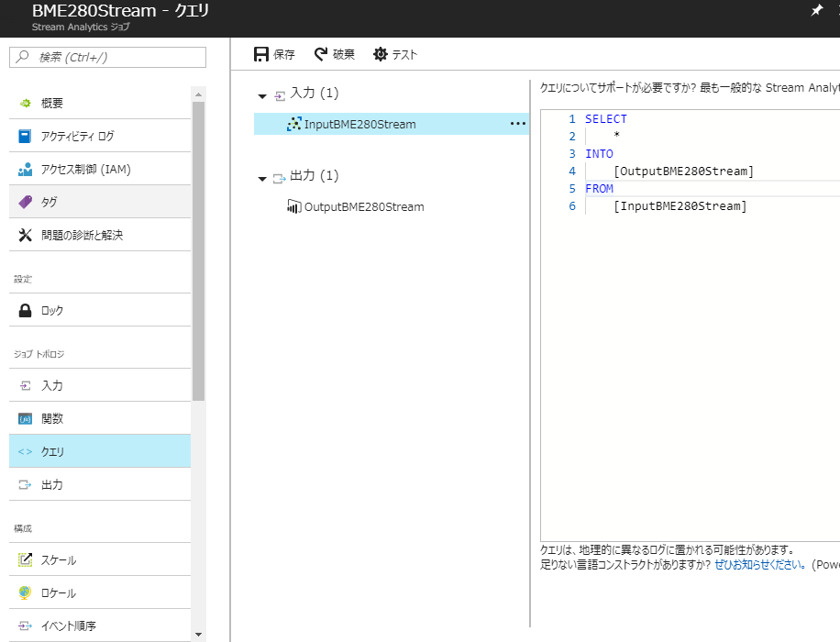Open options menu for InputBME280Stream
The height and width of the screenshot is (642, 840).
click(518, 123)
